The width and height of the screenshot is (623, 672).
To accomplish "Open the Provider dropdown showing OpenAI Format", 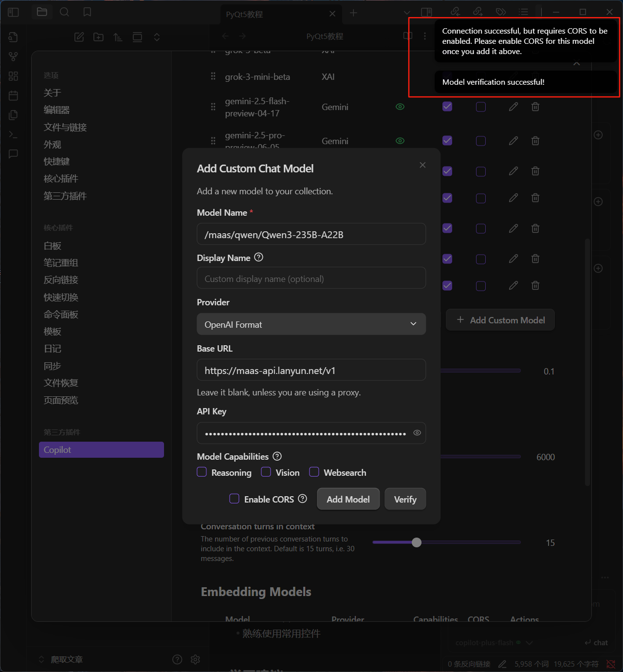I will tap(311, 324).
